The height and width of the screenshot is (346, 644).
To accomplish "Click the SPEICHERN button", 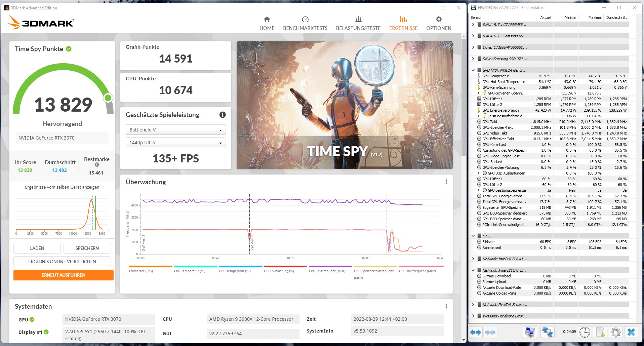I will click(87, 248).
